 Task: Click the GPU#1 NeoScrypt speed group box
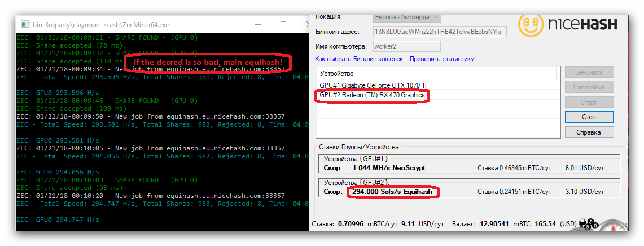tap(468, 164)
